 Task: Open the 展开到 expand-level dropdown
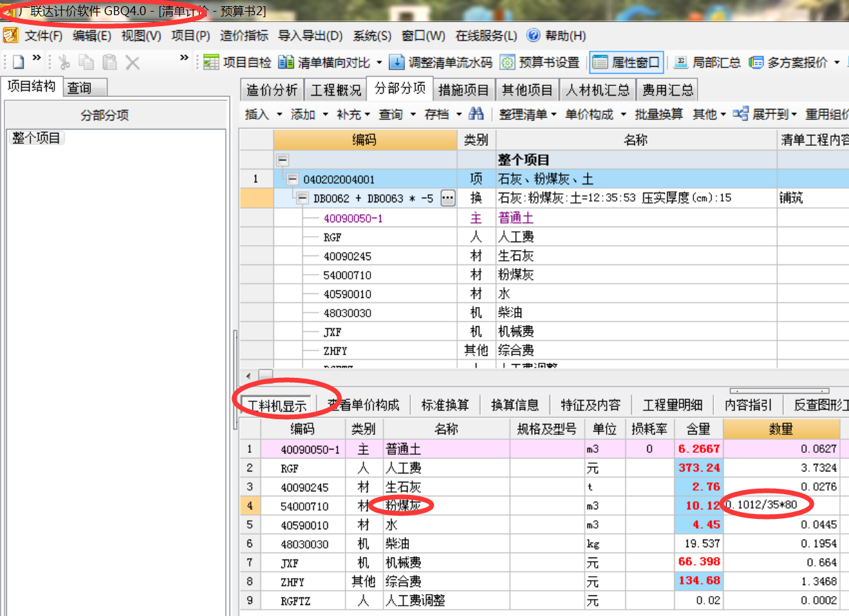(794, 114)
